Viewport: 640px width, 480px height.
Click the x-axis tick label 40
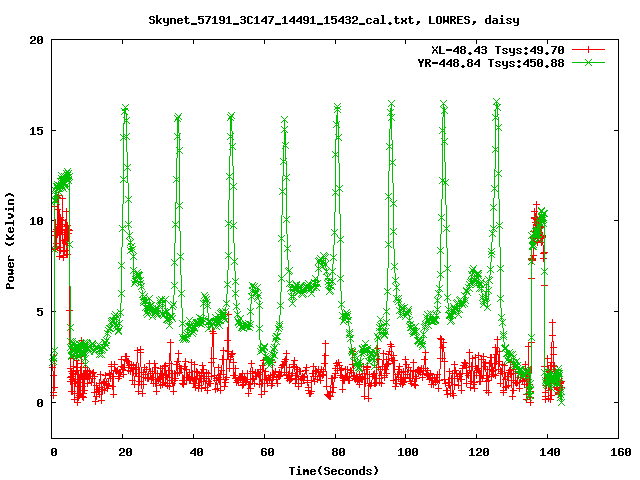(196, 452)
